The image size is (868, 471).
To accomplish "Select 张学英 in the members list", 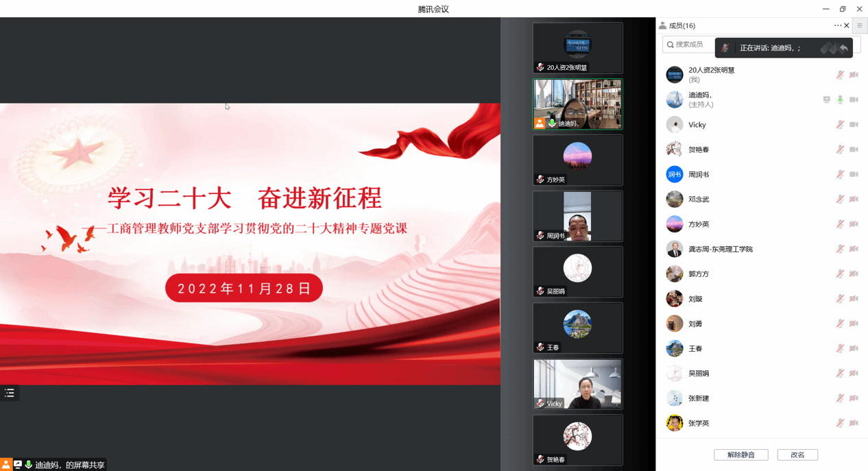I will click(x=699, y=424).
